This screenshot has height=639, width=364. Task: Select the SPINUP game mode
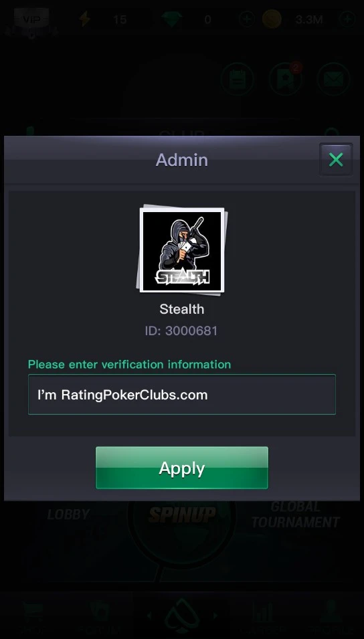tap(182, 515)
